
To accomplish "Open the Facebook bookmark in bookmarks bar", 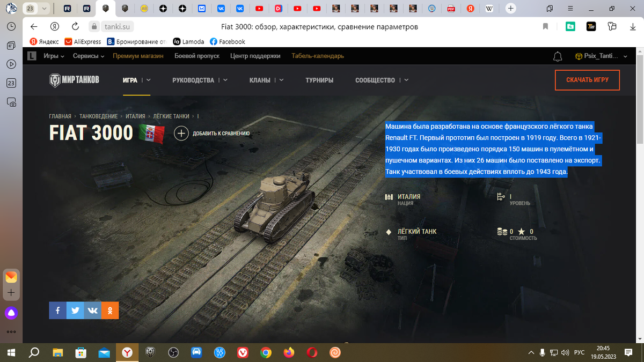I will coord(228,41).
